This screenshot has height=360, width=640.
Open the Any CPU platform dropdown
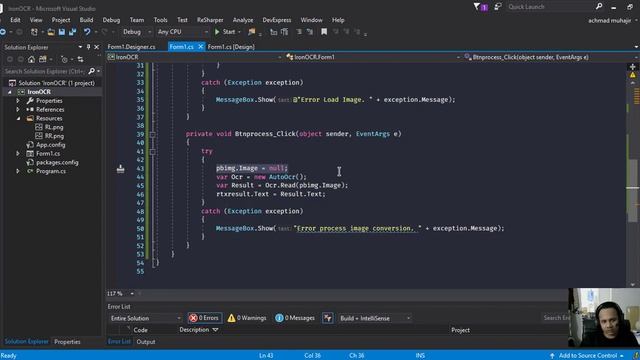click(182, 32)
